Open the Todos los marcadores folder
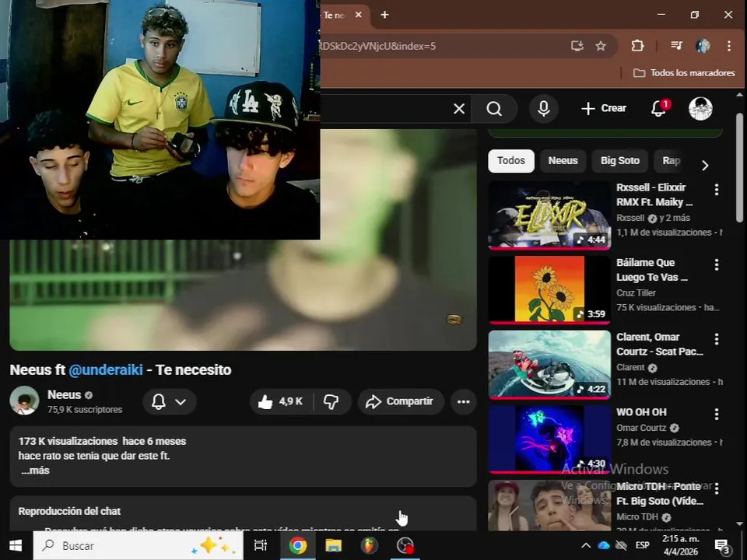The height and width of the screenshot is (560, 747). [684, 73]
